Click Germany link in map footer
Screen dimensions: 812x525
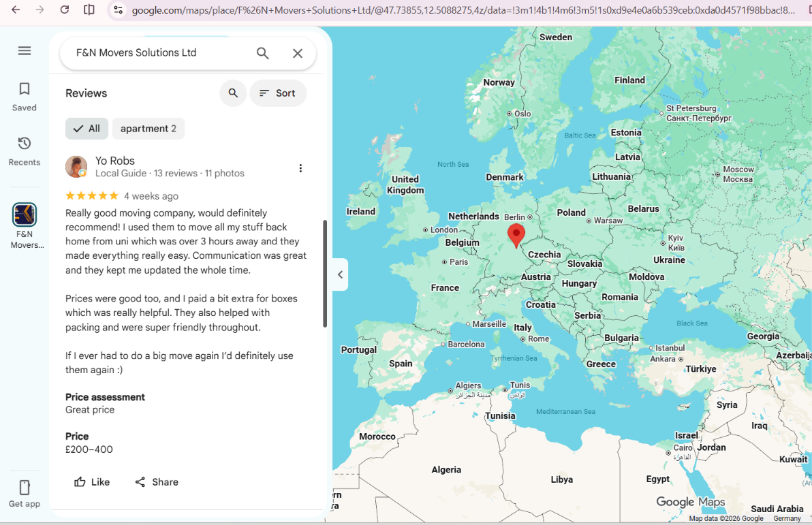(787, 518)
